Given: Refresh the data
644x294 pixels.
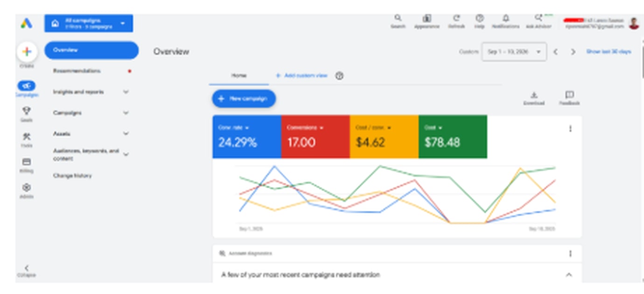Looking at the screenshot, I should [456, 18].
